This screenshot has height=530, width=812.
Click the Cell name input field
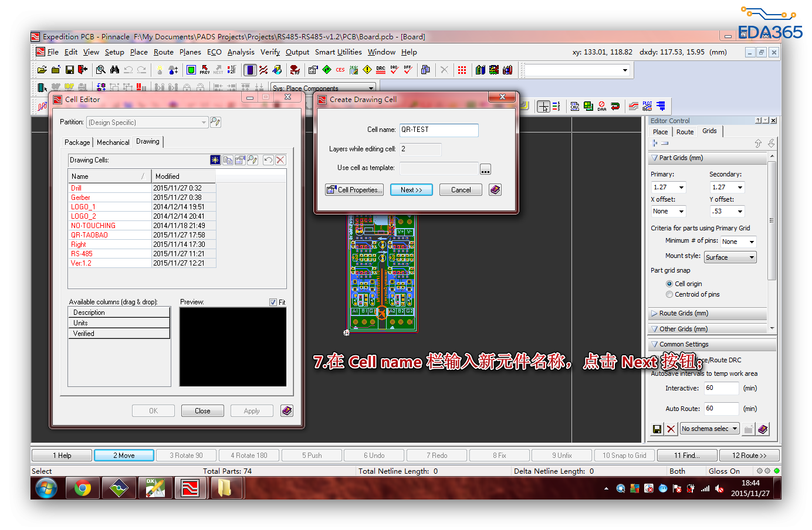(438, 130)
